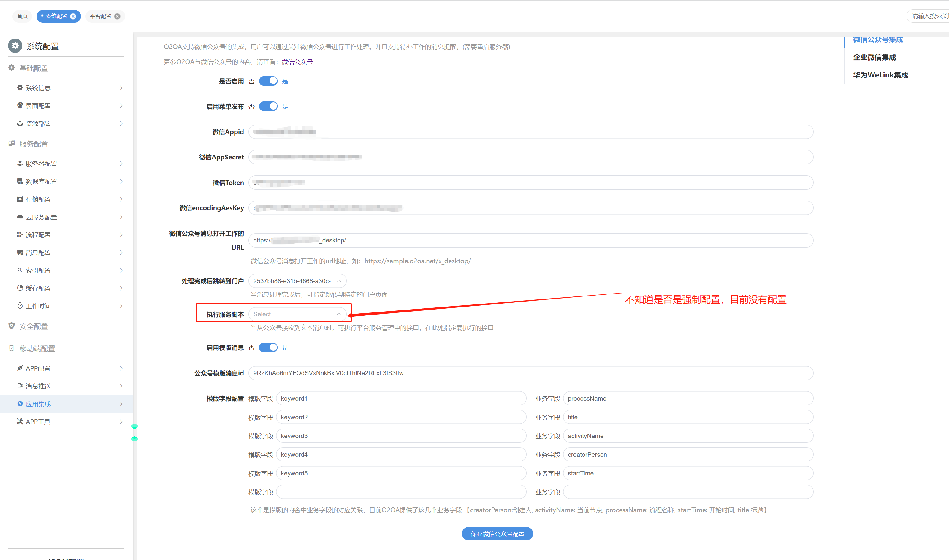Click the 系统信息 gear icon in sidebar

coord(20,88)
